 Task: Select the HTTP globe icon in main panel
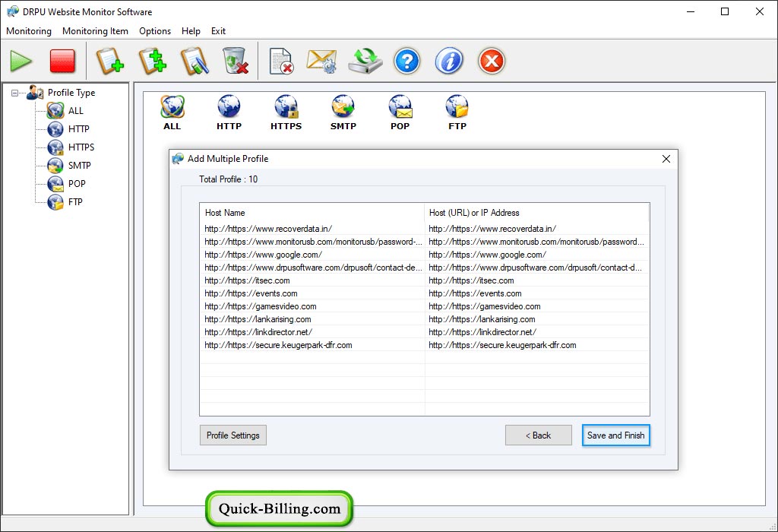[229, 112]
